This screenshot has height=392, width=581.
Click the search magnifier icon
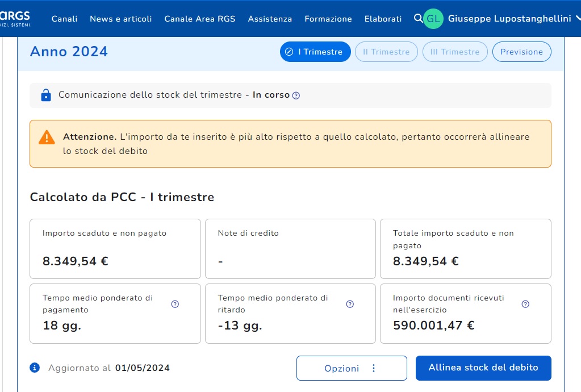pyautogui.click(x=418, y=19)
